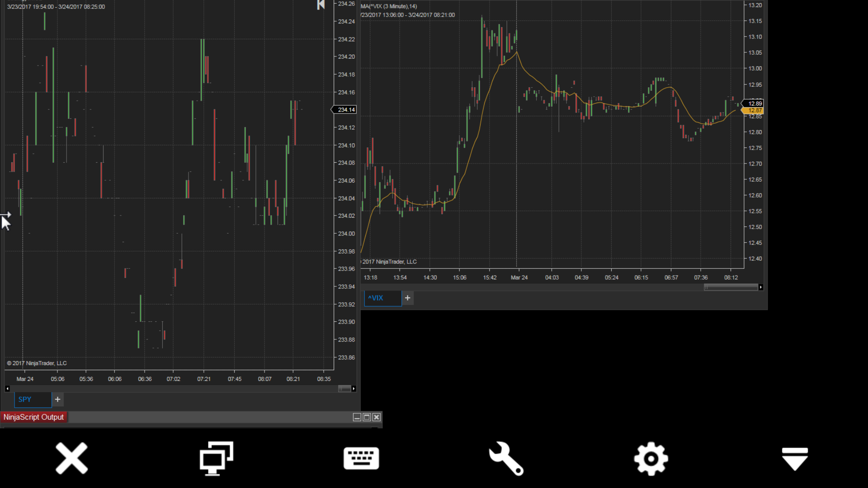Screen dimensions: 868x488
Task: Minimize the NinjaScript Output window
Action: (x=357, y=417)
